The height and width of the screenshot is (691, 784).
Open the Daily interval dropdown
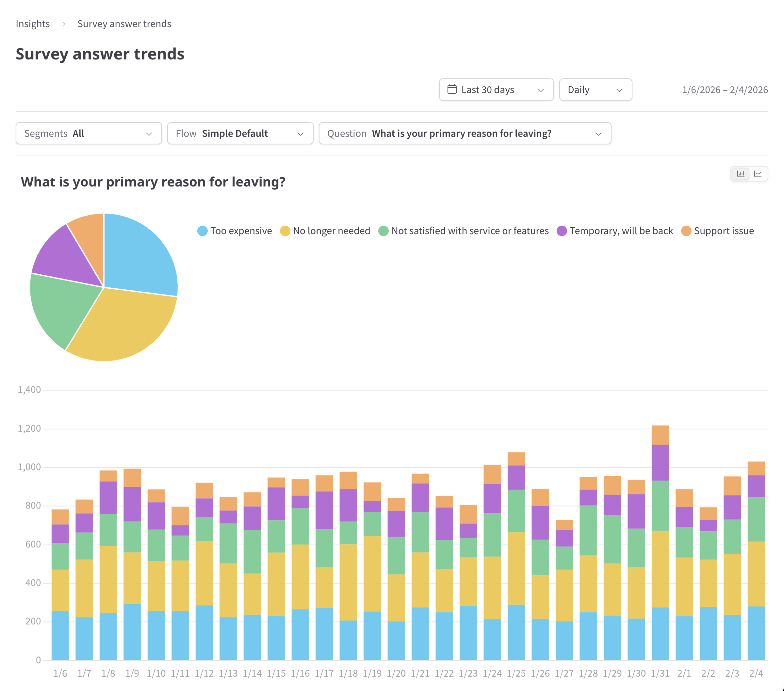595,90
